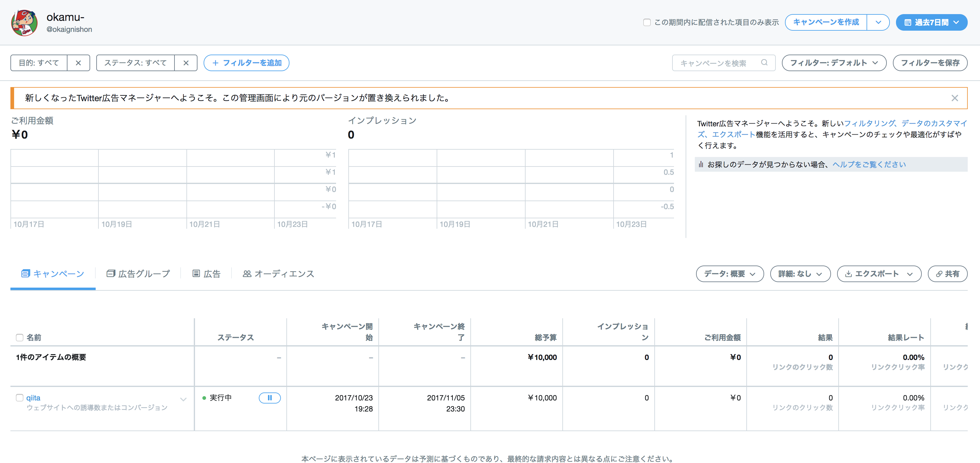Viewport: 980px width, 463px height.
Task: Select the qiita campaign row checkbox
Action: [19, 398]
